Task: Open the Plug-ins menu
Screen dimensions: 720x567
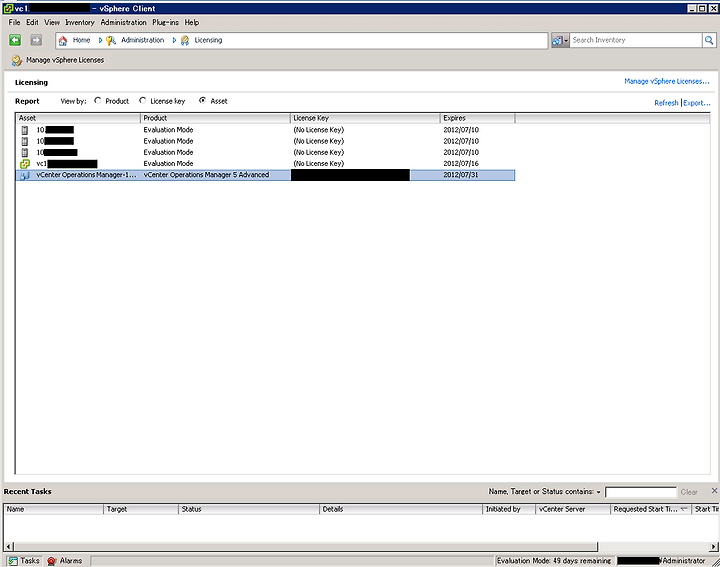Action: pyautogui.click(x=165, y=22)
